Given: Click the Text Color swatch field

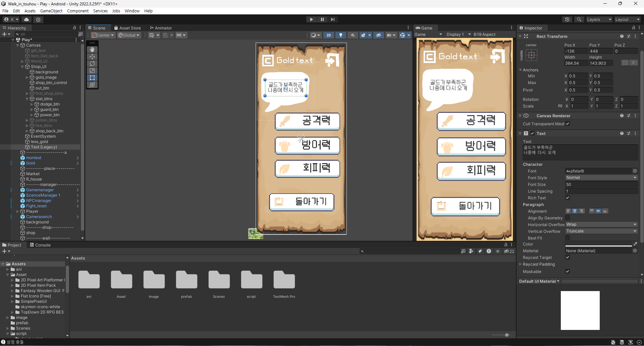Looking at the screenshot, I should [598, 244].
